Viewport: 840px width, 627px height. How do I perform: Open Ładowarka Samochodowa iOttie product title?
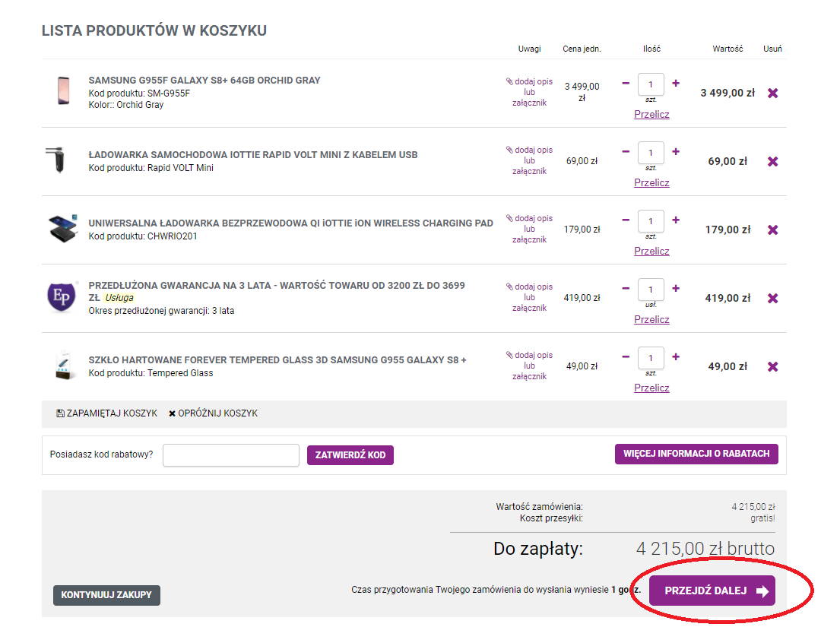point(253,155)
